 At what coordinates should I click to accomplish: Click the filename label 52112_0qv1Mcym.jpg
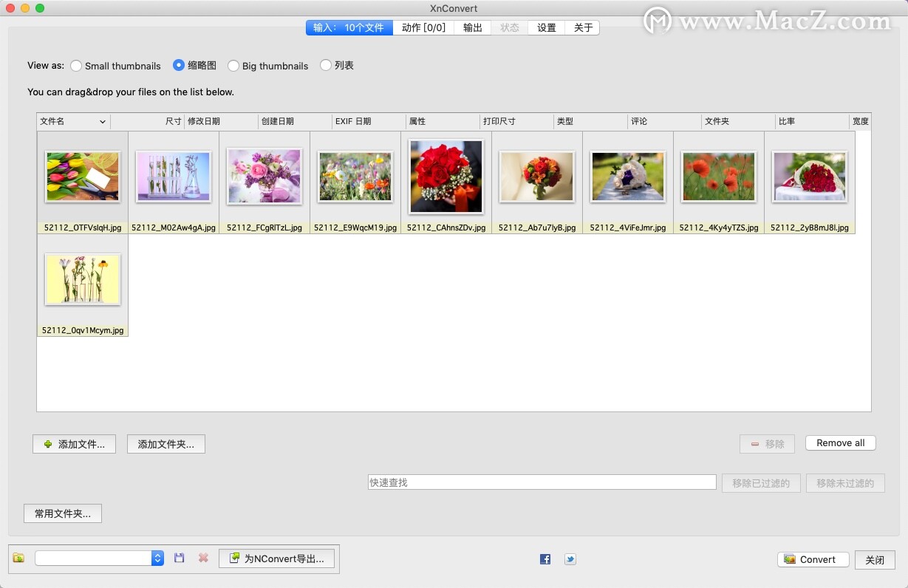tap(83, 330)
